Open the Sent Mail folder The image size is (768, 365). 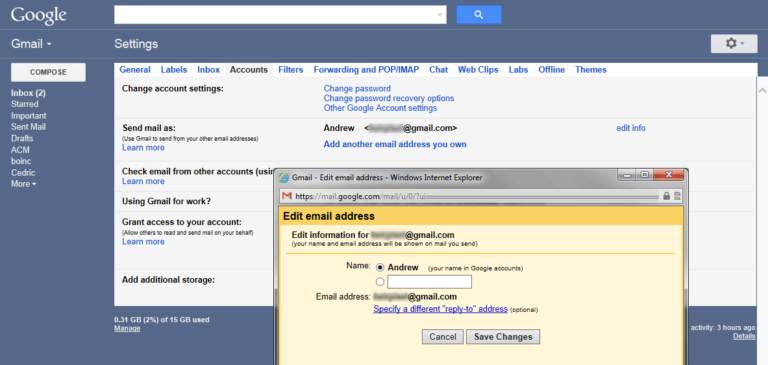tap(28, 127)
